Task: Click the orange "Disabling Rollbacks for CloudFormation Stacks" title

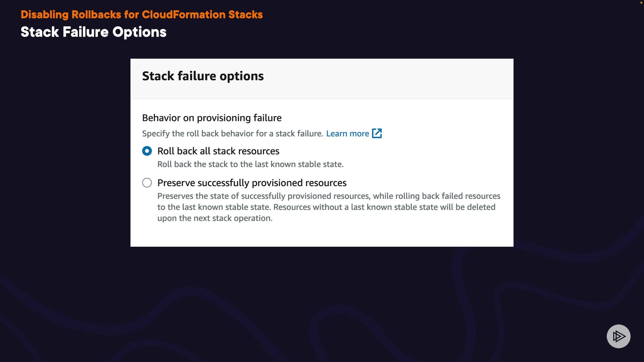Action: (142, 15)
